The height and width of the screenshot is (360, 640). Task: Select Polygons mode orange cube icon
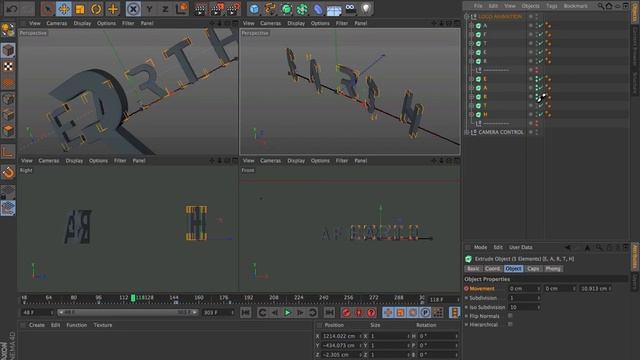click(8, 131)
